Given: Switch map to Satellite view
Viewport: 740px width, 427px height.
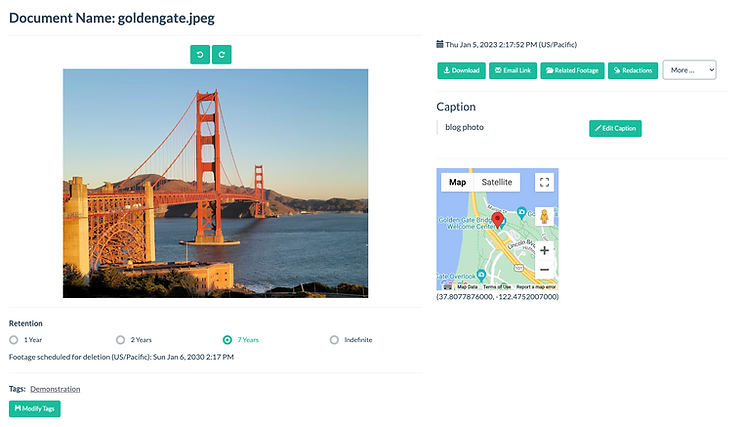Looking at the screenshot, I should 496,182.
